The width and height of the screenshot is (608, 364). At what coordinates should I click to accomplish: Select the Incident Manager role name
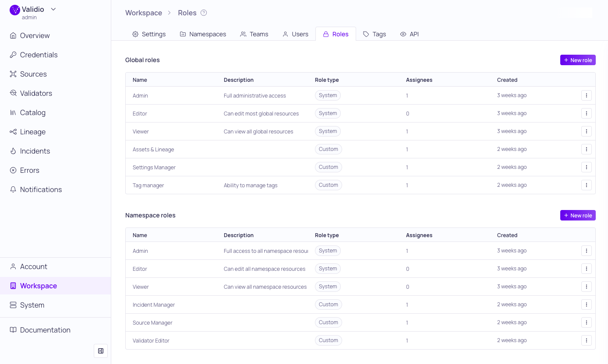[x=154, y=305]
